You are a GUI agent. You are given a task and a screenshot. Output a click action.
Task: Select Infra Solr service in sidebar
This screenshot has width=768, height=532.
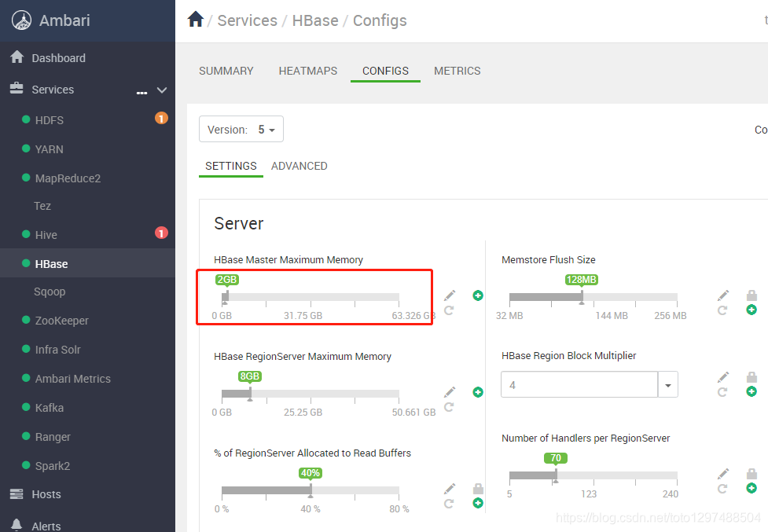coord(58,350)
